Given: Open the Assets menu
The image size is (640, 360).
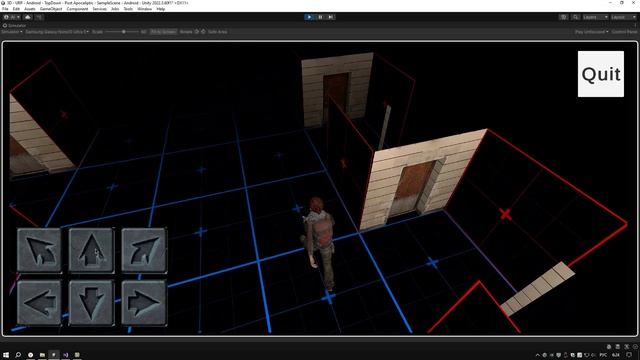Looking at the screenshot, I should [30, 9].
